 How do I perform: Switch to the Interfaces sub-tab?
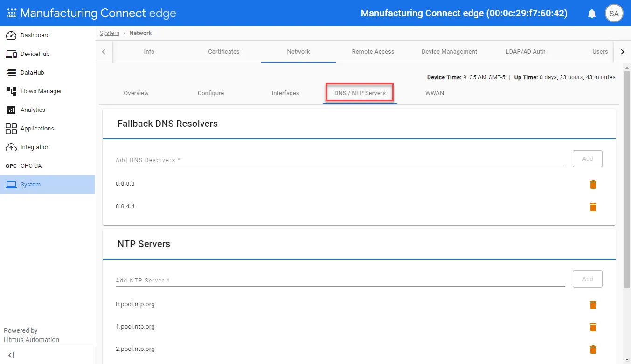[285, 93]
